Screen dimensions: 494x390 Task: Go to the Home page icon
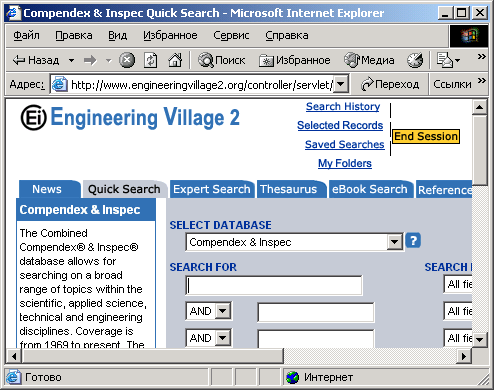tap(175, 60)
